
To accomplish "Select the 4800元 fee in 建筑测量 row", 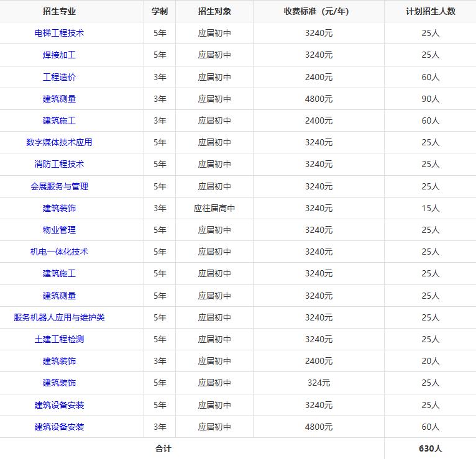I will [319, 99].
